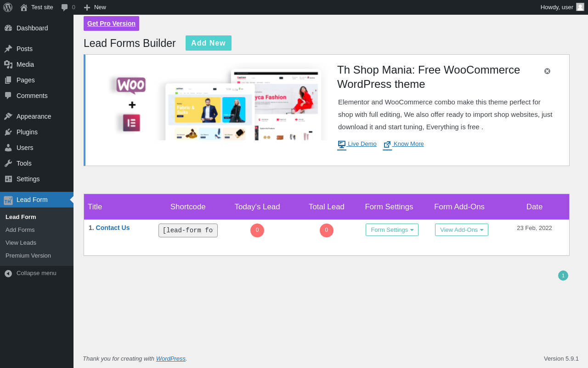The image size is (588, 368).
Task: Dismiss the Th Shop Mania notice
Action: (x=547, y=71)
